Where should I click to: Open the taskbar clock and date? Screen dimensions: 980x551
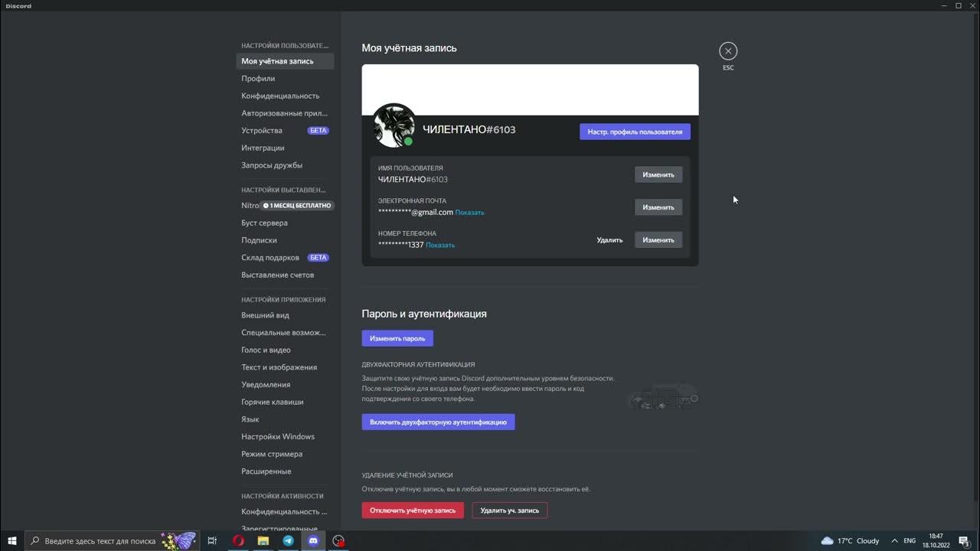coord(936,540)
